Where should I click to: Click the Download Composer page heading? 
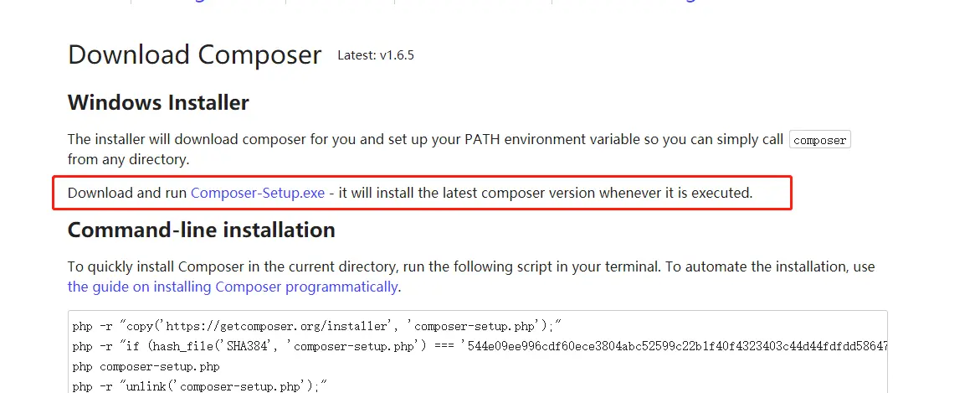coord(194,55)
